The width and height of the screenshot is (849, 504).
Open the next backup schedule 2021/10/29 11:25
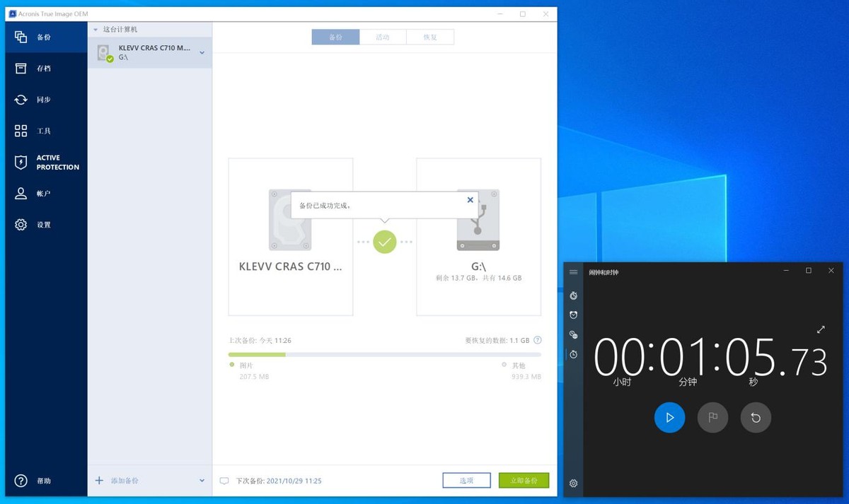pyautogui.click(x=294, y=481)
